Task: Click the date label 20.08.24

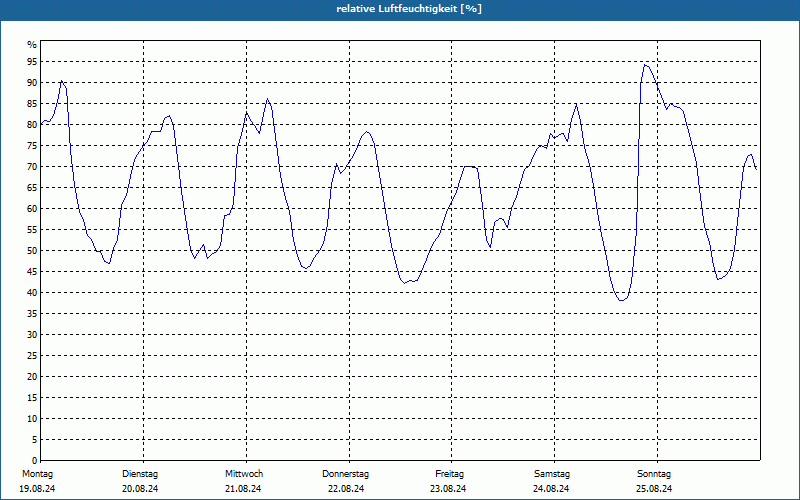Action: pos(140,489)
